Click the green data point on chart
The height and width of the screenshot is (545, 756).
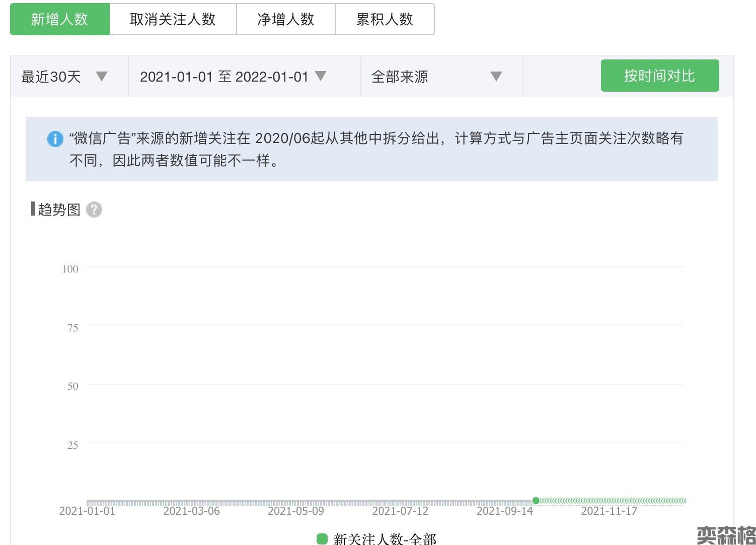(536, 501)
